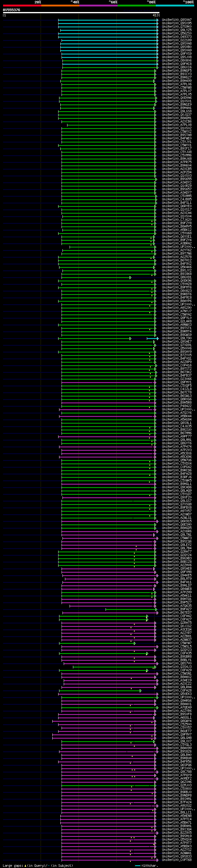Viewport: 197px width, 868px height.
Task: Select hit label UniRef100_Q9FMY1
Action: click(x=177, y=382)
